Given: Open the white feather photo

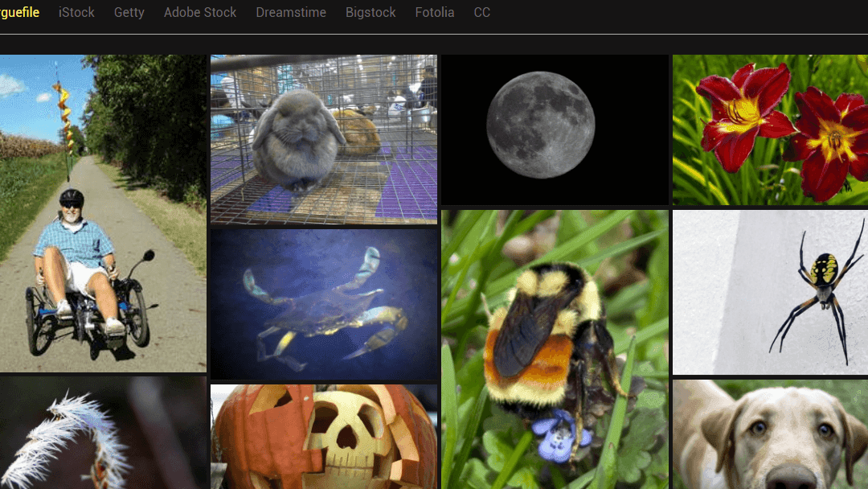Looking at the screenshot, I should coord(103,433).
